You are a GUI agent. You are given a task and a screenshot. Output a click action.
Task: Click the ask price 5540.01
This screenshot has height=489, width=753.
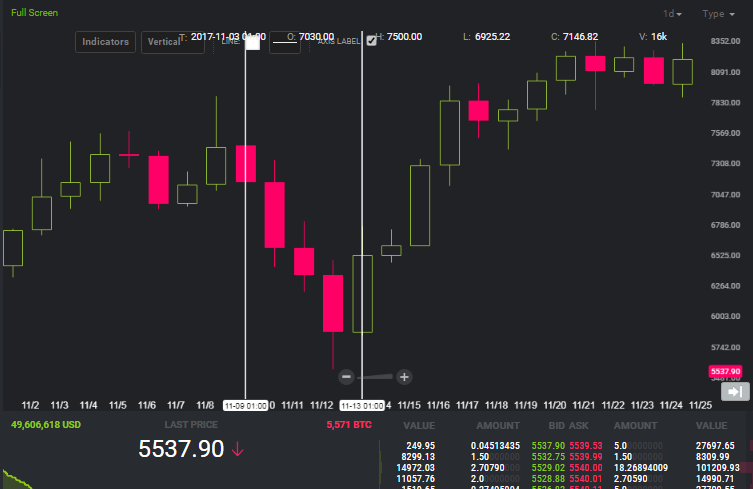[586, 479]
